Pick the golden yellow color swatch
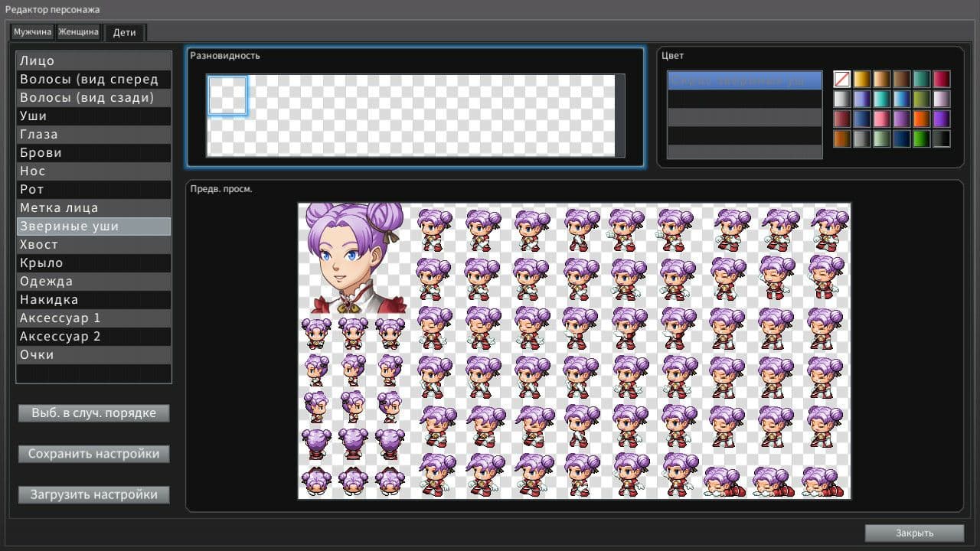Screen dimensions: 980x551 point(862,79)
